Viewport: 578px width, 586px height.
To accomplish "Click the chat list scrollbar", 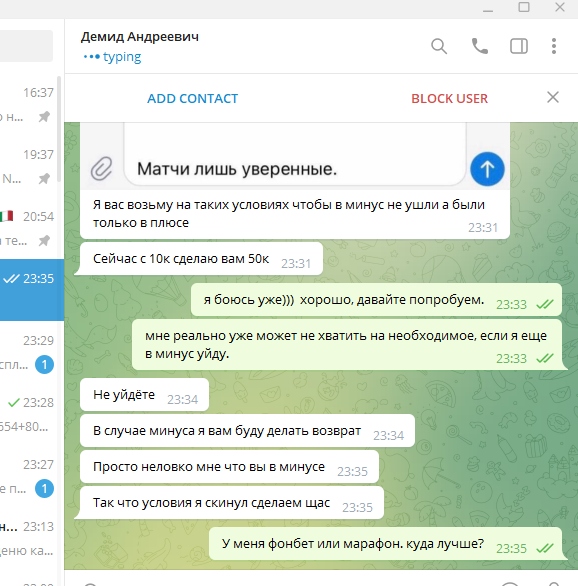I will [x=59, y=129].
